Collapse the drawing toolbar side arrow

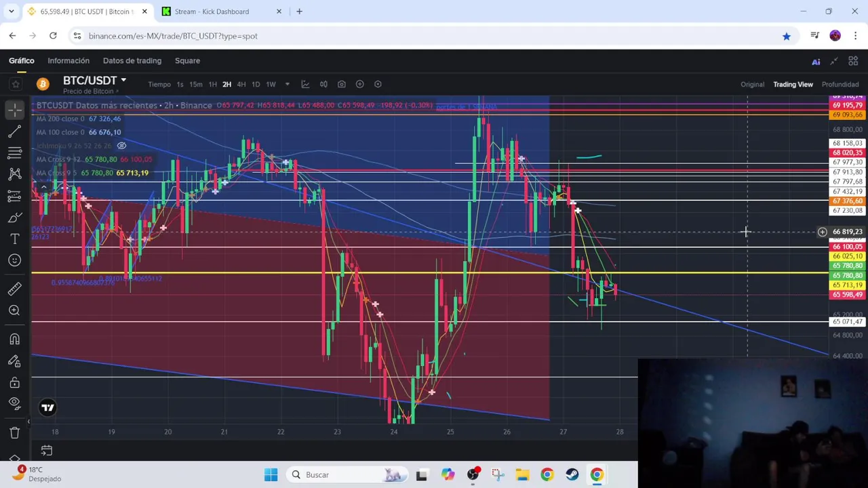[28, 422]
